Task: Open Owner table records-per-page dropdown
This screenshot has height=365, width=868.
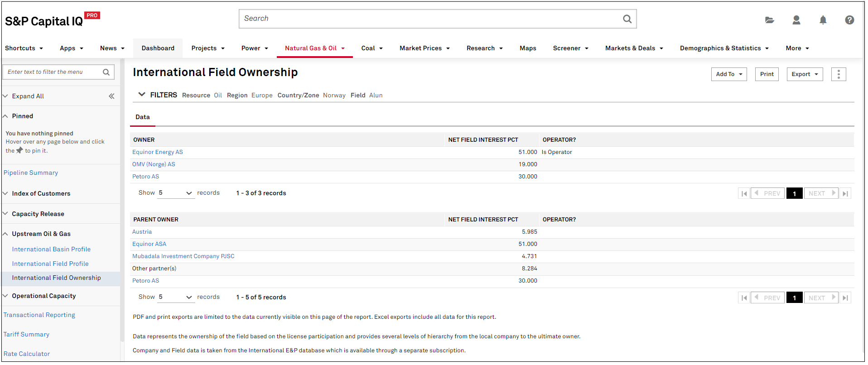Action: coord(176,193)
